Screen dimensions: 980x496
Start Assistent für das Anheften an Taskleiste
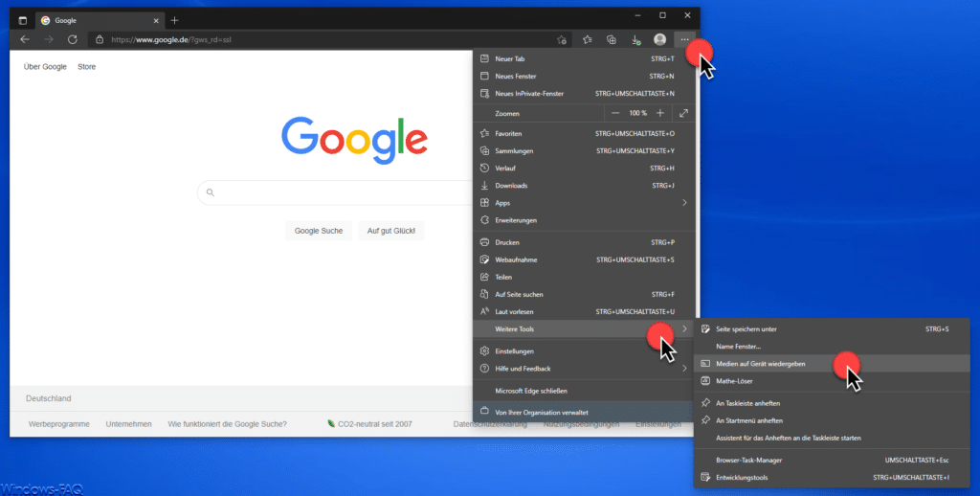tap(832, 439)
